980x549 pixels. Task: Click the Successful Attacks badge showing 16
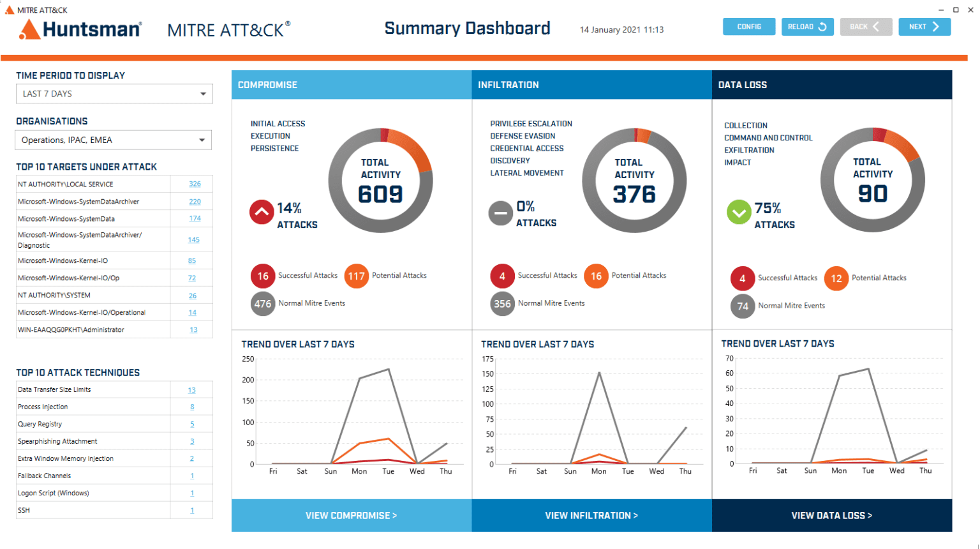(x=264, y=275)
